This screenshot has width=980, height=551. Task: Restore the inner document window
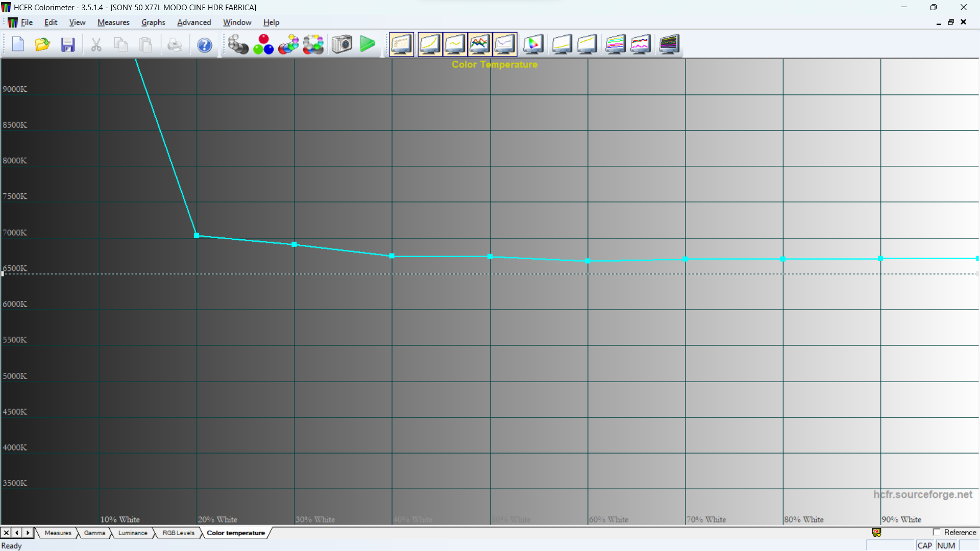coord(951,22)
